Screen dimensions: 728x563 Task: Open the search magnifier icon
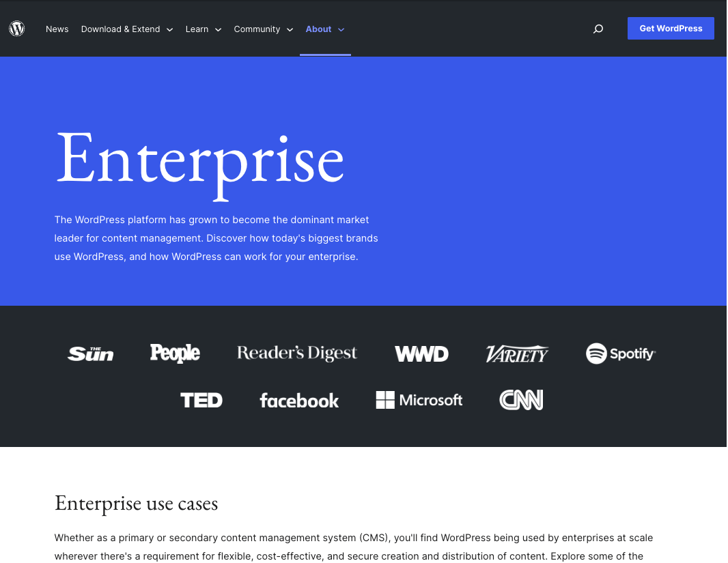(x=598, y=29)
